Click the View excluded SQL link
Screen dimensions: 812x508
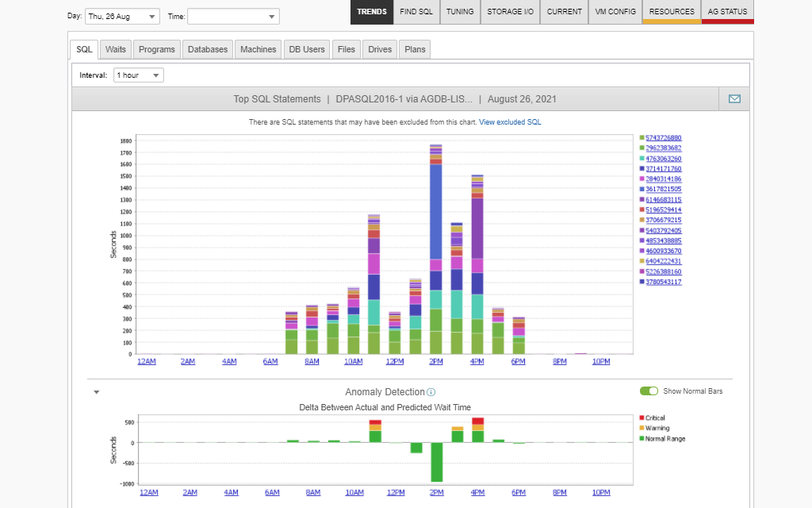click(510, 122)
